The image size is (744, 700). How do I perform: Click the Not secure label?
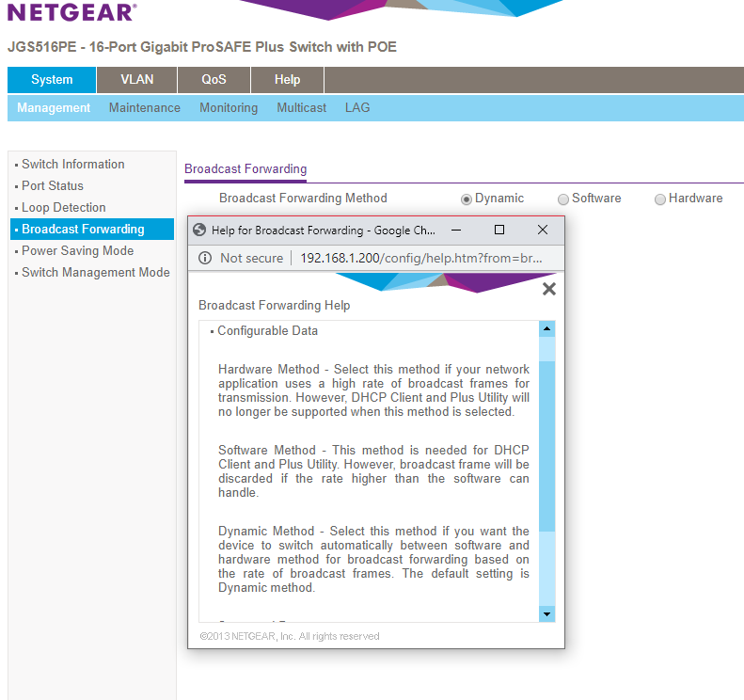point(251,258)
